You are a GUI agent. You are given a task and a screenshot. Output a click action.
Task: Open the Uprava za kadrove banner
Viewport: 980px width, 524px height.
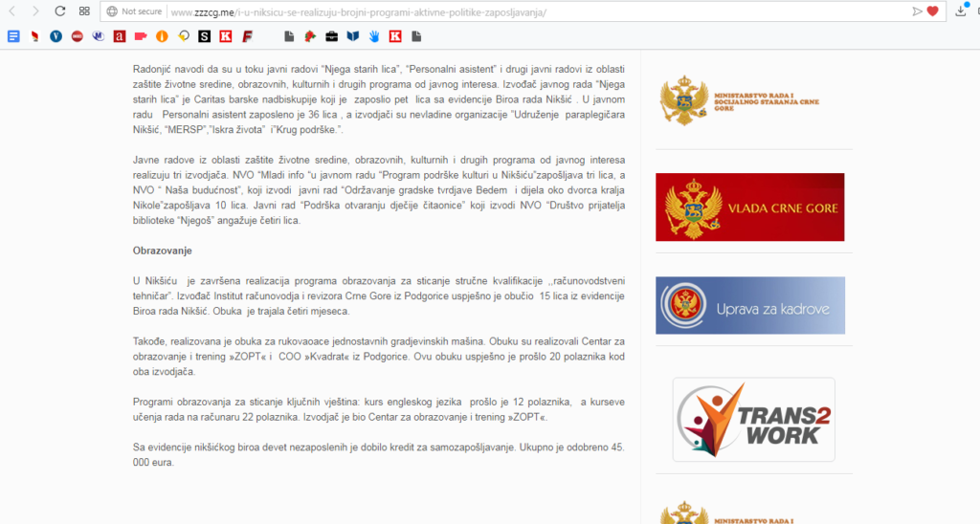[x=750, y=305]
